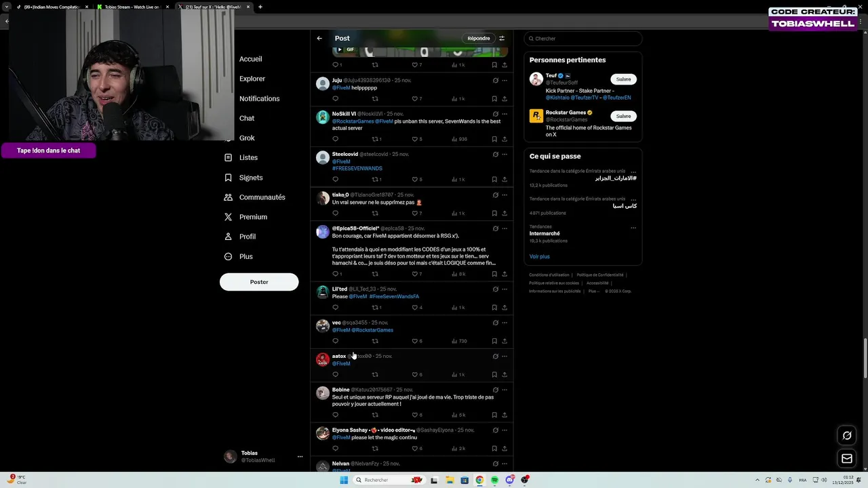Open Google Chrome from the taskbar

[x=479, y=480]
